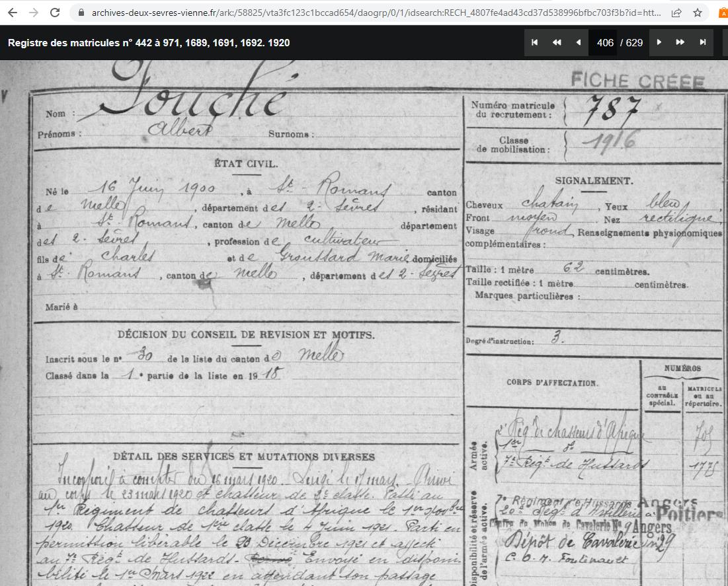
Task: Click the "Visage" label
Action: (480, 231)
